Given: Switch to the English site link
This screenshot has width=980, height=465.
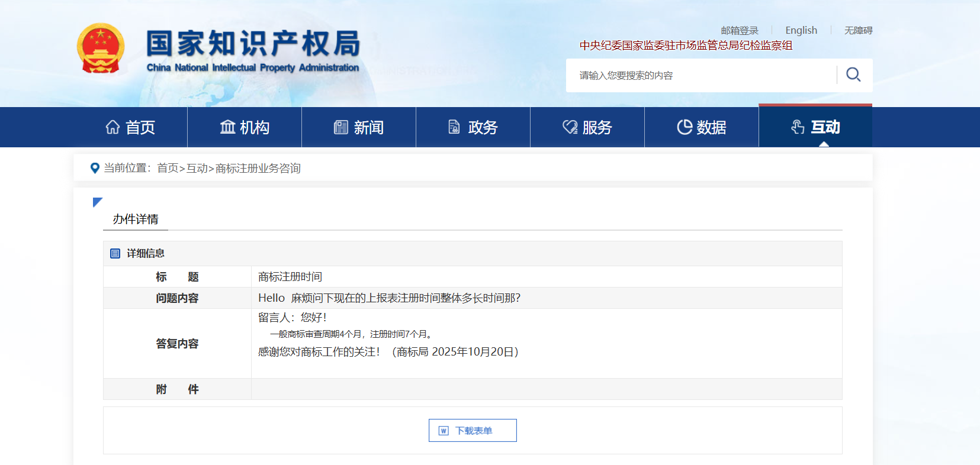Looking at the screenshot, I should tap(801, 30).
